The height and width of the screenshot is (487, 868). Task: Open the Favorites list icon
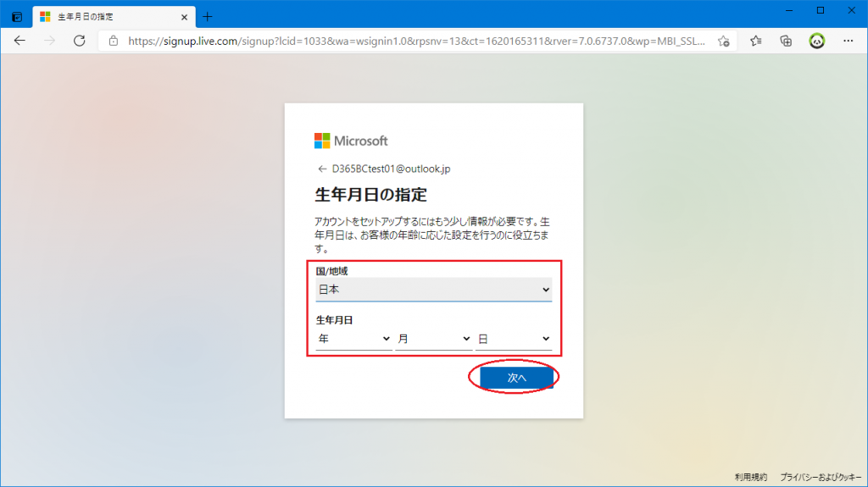pyautogui.click(x=755, y=41)
